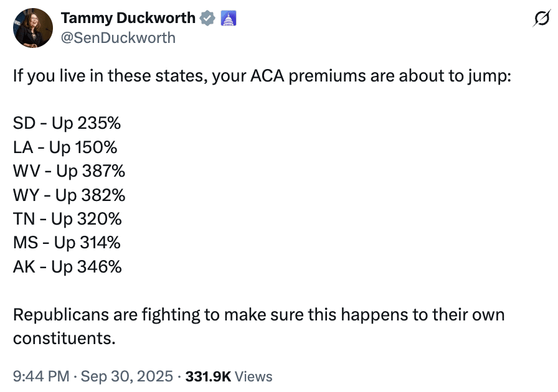Click the Sep 30, 2025 date
This screenshot has height=392, width=558.
click(126, 376)
